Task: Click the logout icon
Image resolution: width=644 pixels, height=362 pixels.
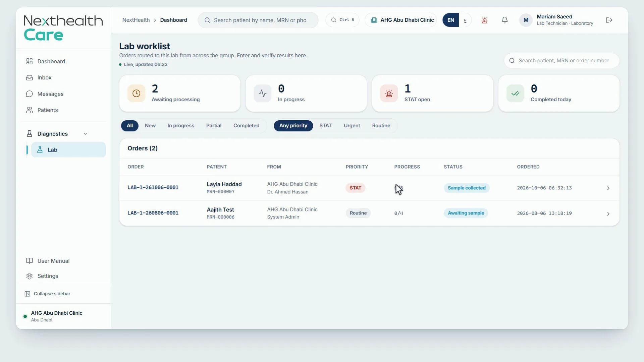Action: (x=609, y=20)
